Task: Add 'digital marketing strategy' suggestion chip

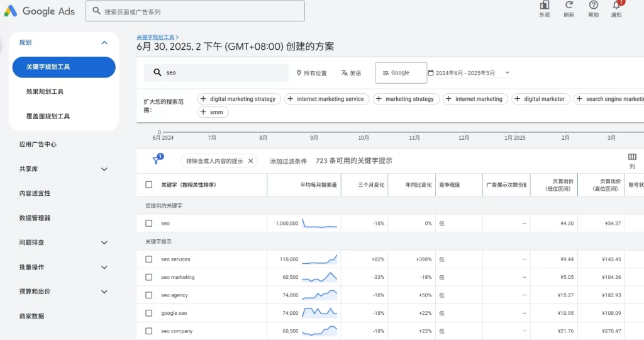Action: point(239,99)
